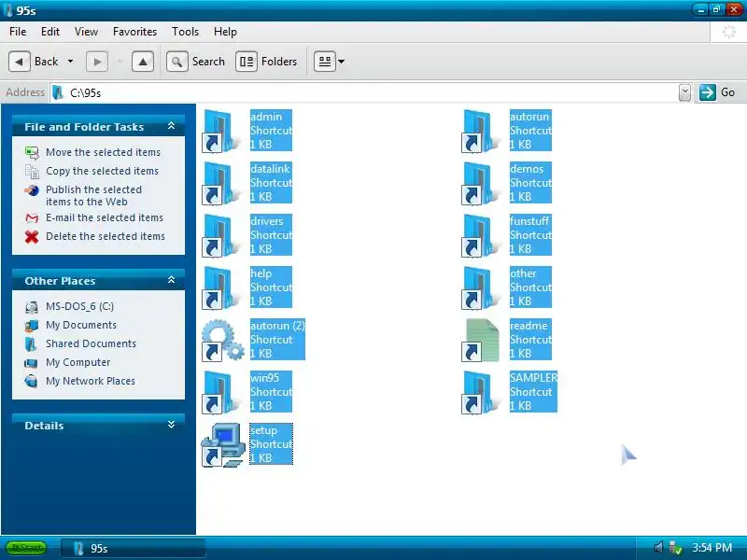Click the MS-DOS_6 drive icon
The image size is (747, 560).
pos(31,307)
